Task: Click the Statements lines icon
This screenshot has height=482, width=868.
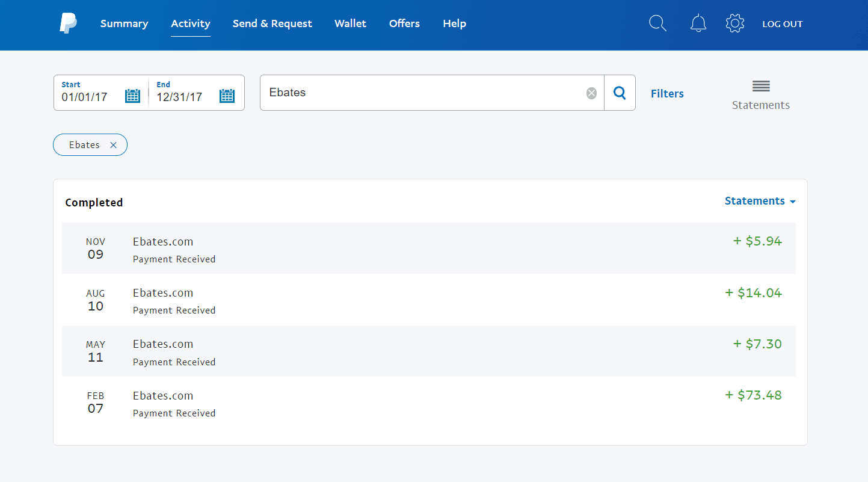Action: click(761, 86)
